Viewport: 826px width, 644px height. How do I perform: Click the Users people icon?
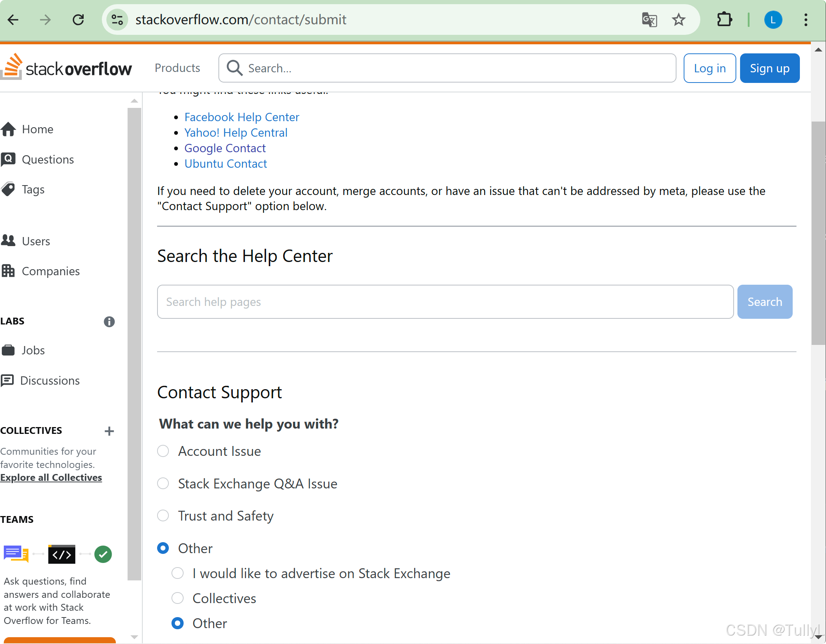(x=8, y=241)
